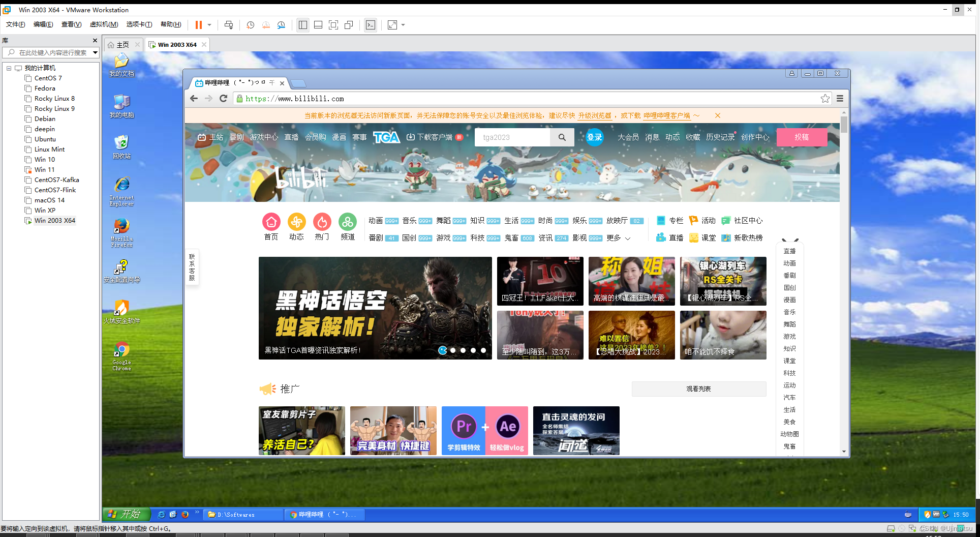
Task: Open the 查看(V) menu
Action: (71, 24)
